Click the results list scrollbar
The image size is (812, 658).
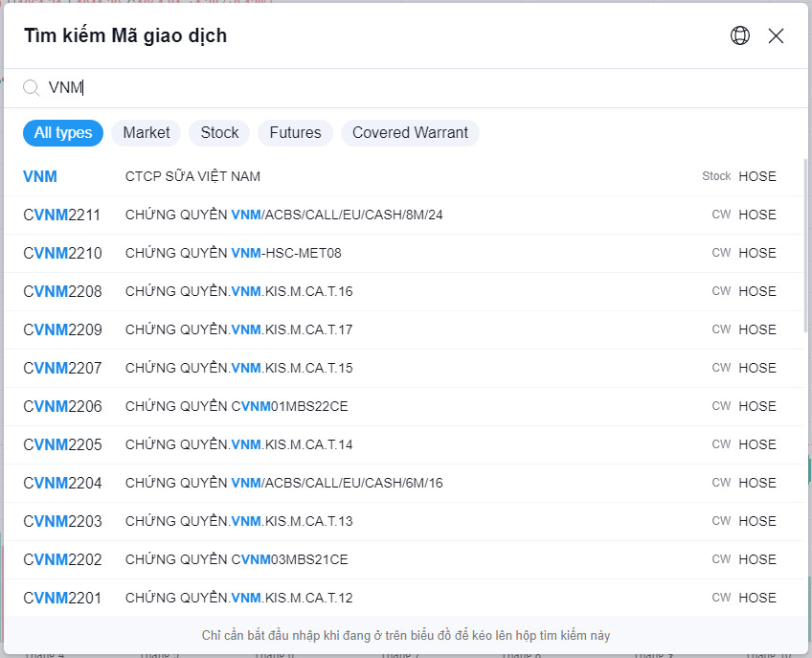point(805,249)
